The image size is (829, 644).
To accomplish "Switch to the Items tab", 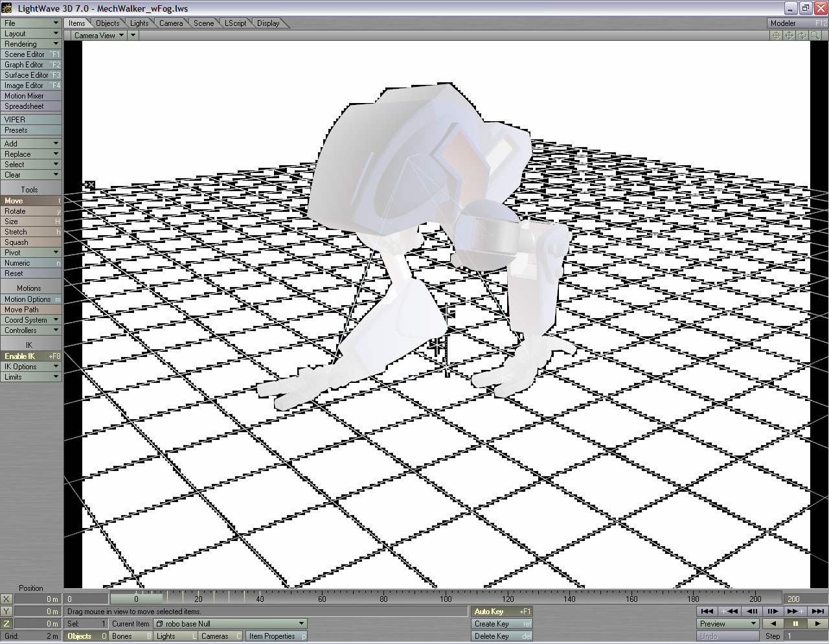I will tap(77, 23).
